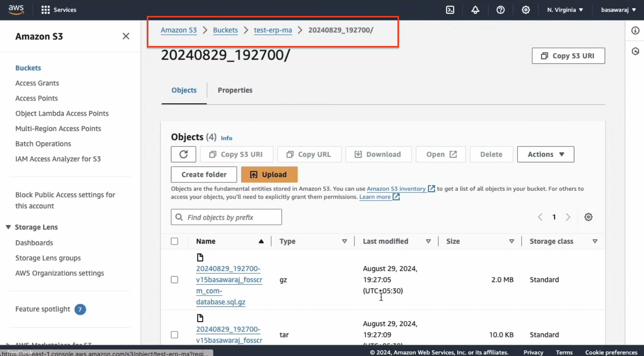
Task: Open IAM Access Analyzer for S3
Action: tap(58, 159)
